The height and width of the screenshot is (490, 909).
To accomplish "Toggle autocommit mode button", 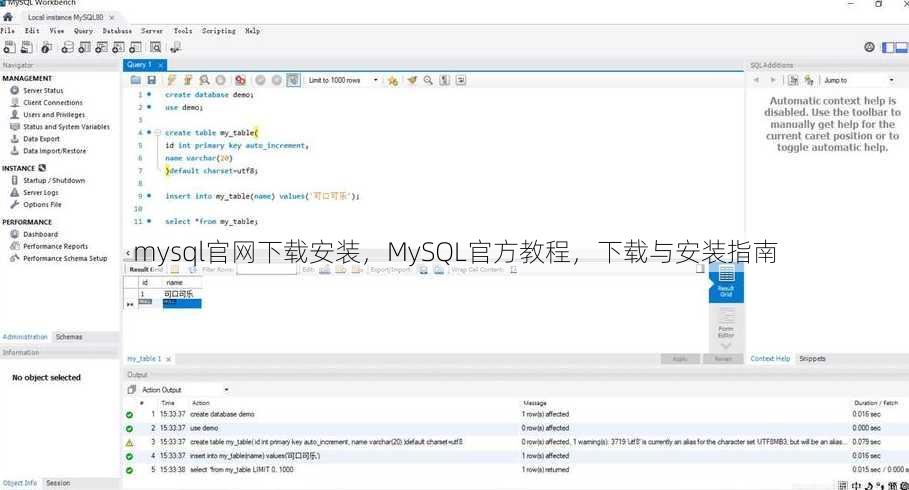I will pyautogui.click(x=293, y=80).
